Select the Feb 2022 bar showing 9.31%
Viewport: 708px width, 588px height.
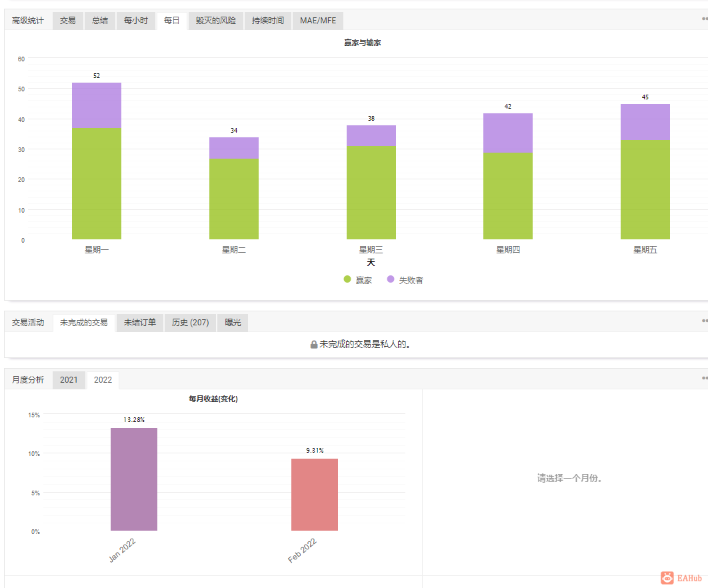coord(315,495)
